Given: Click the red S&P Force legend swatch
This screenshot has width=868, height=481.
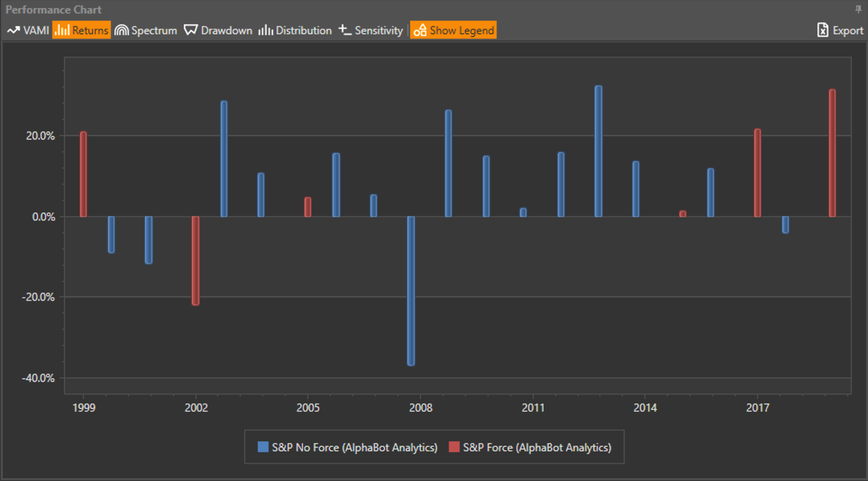Looking at the screenshot, I should coord(454,447).
